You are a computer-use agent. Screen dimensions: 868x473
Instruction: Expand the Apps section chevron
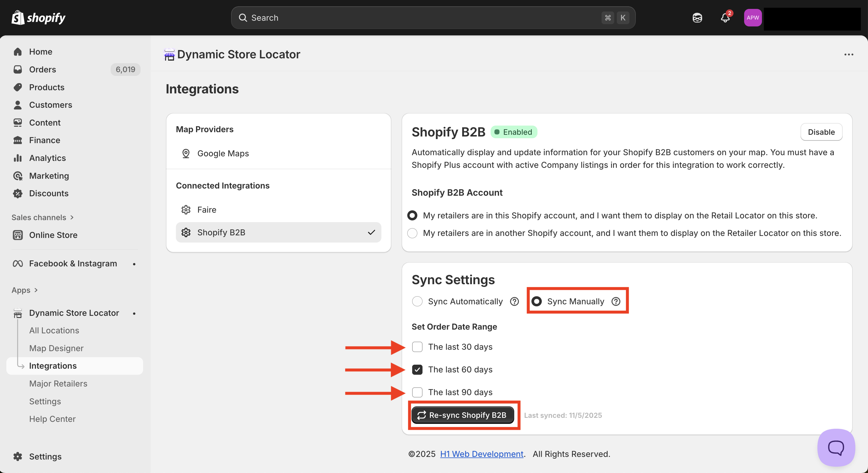pos(36,290)
